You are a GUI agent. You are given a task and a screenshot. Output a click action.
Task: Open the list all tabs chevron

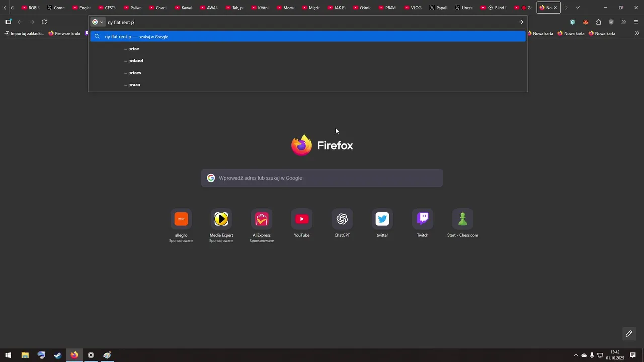(x=578, y=8)
